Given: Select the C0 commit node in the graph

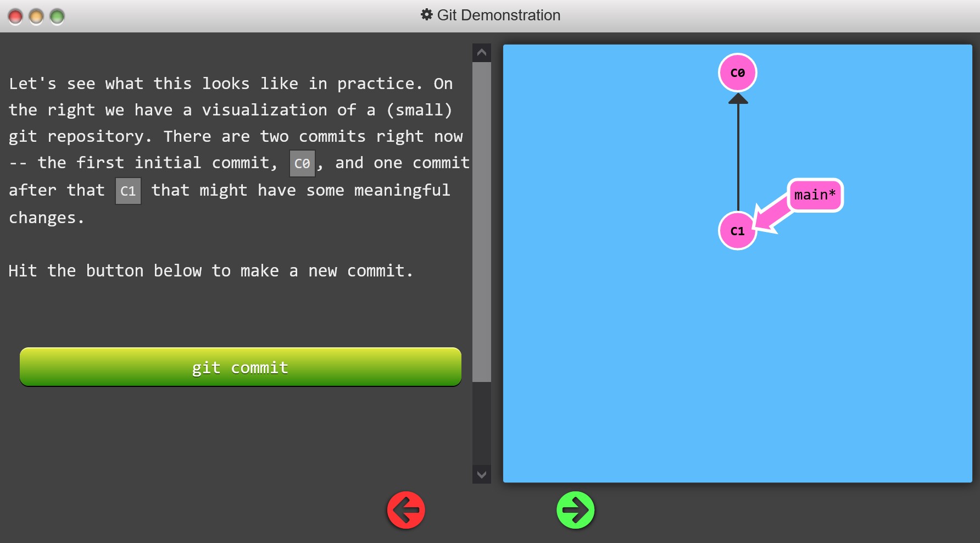Looking at the screenshot, I should coord(737,73).
